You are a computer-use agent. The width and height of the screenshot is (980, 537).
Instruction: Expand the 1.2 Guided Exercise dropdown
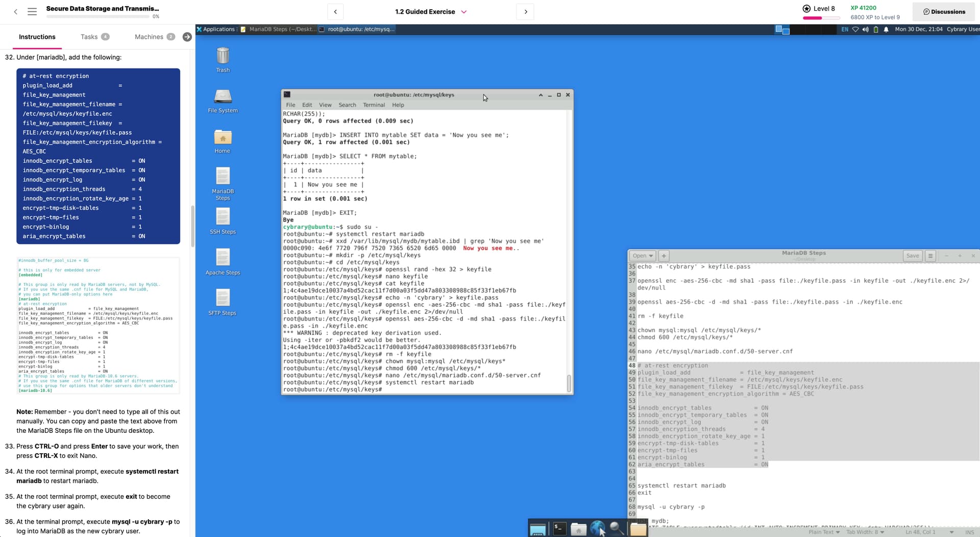(x=464, y=12)
